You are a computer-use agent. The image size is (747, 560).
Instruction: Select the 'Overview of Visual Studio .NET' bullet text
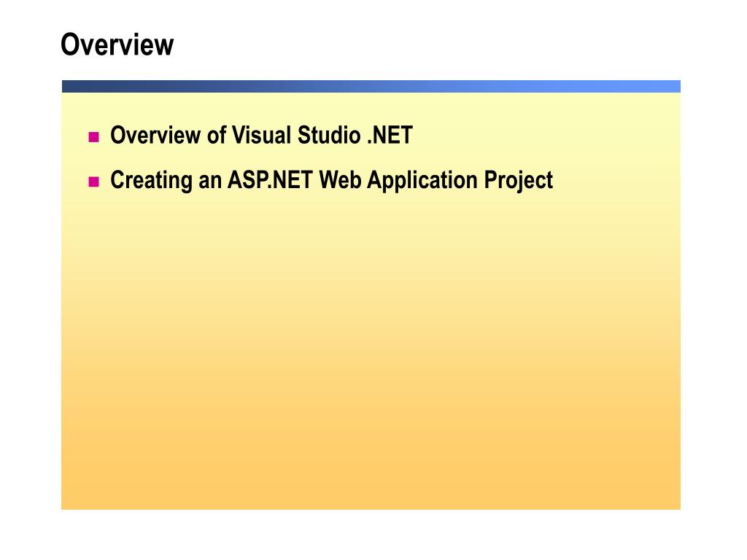click(261, 135)
